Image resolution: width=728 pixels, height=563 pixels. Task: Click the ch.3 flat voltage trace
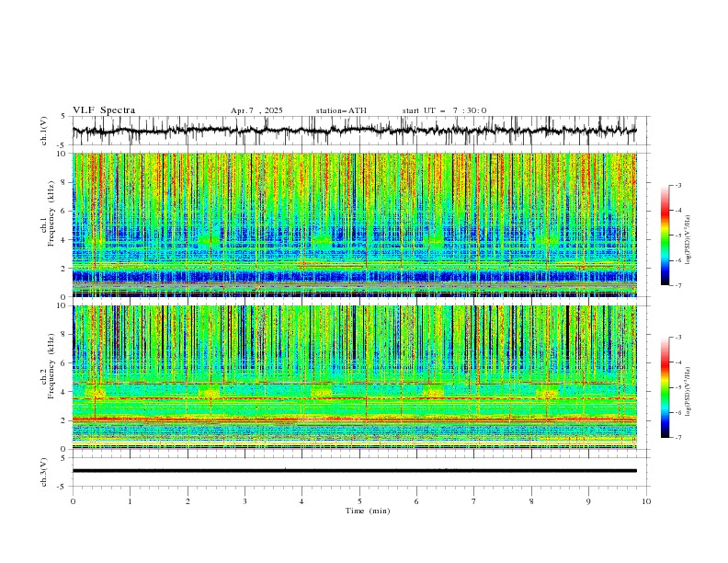pos(355,471)
